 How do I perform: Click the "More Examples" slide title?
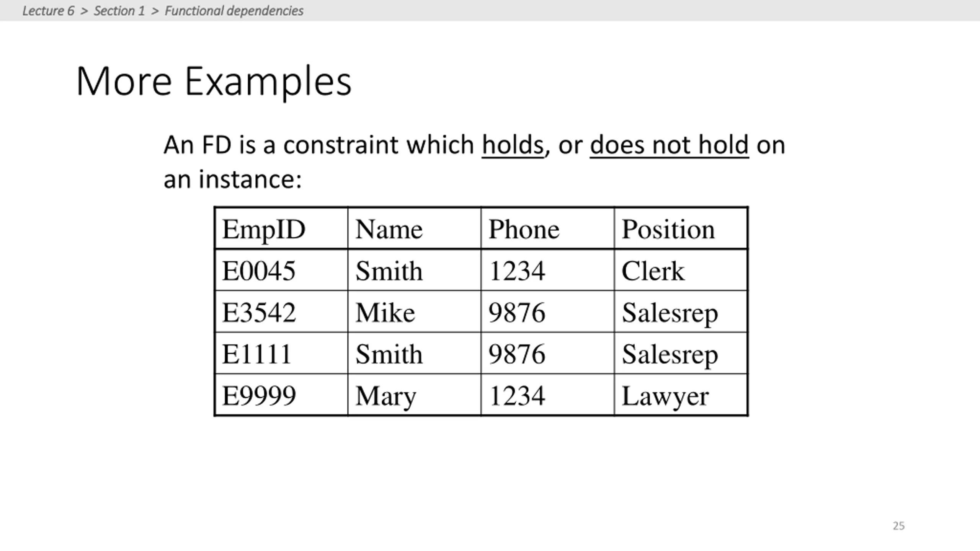[x=214, y=81]
